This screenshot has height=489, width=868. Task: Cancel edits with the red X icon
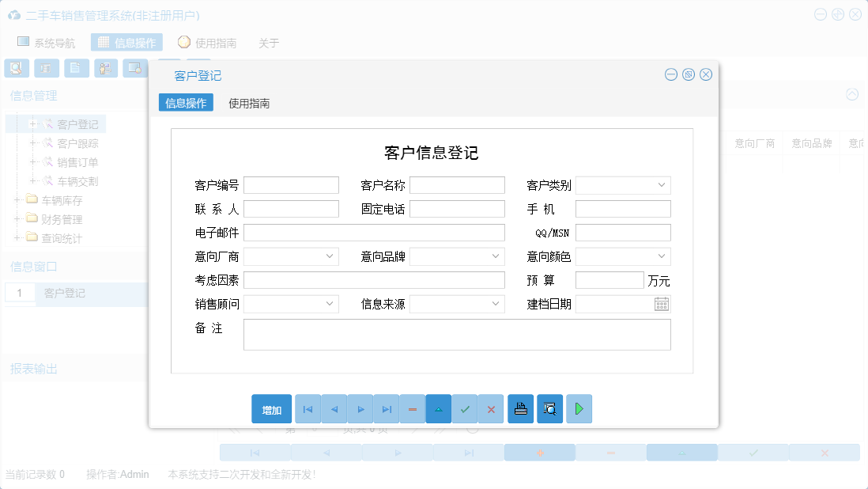[x=492, y=409]
